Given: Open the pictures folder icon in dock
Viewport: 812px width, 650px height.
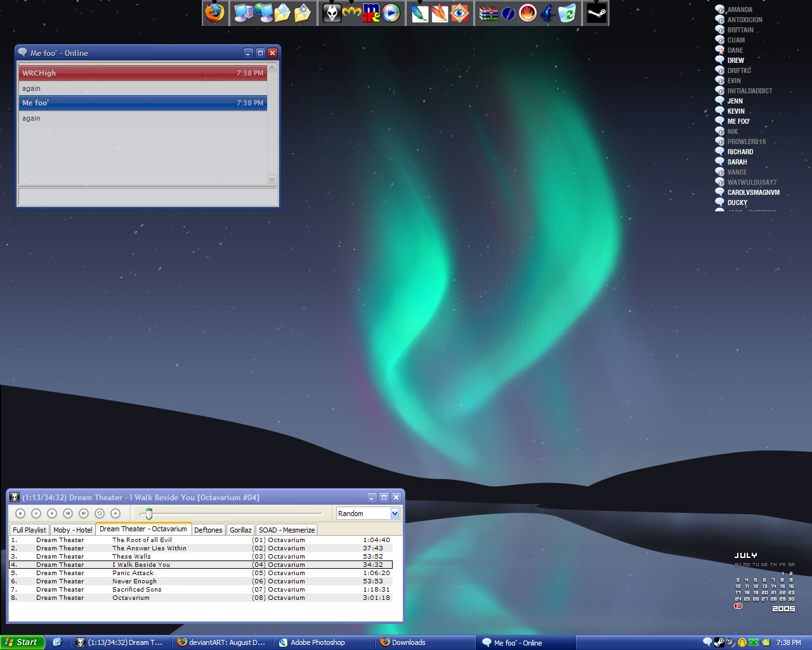Looking at the screenshot, I should (303, 13).
